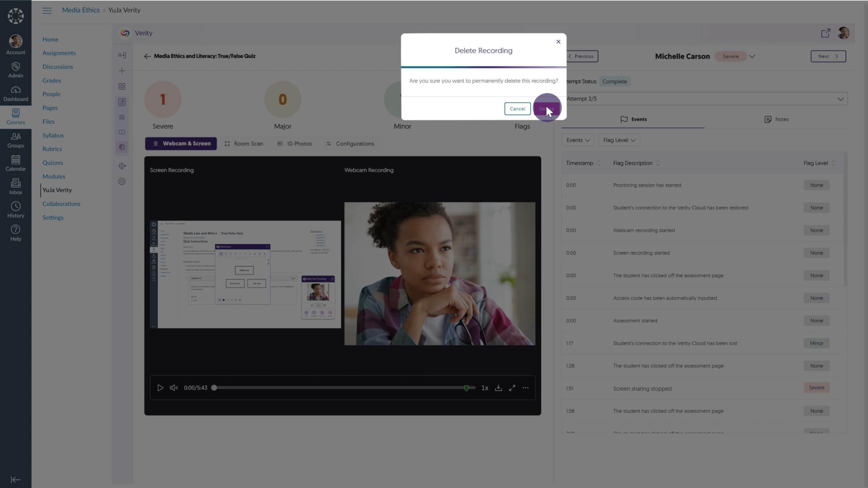The width and height of the screenshot is (868, 488).
Task: Switch to Room Scan tab
Action: click(244, 144)
